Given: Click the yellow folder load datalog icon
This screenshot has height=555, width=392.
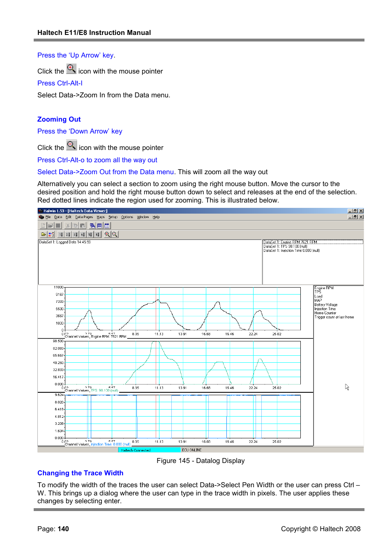Looking at the screenshot, I should coord(44,234).
